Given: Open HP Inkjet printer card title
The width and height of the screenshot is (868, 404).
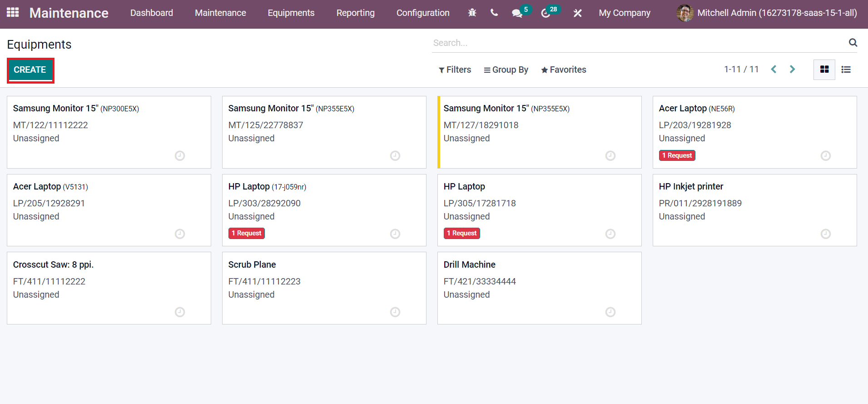Looking at the screenshot, I should pyautogui.click(x=691, y=186).
